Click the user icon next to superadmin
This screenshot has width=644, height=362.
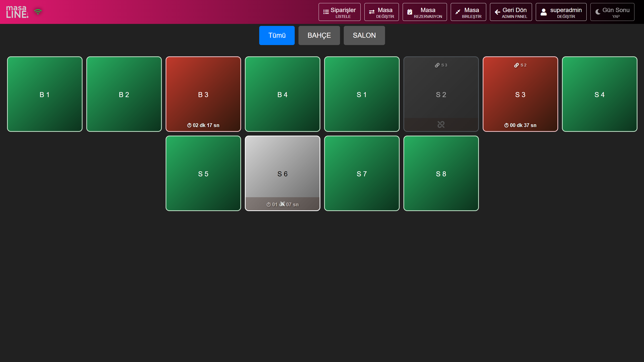(544, 12)
